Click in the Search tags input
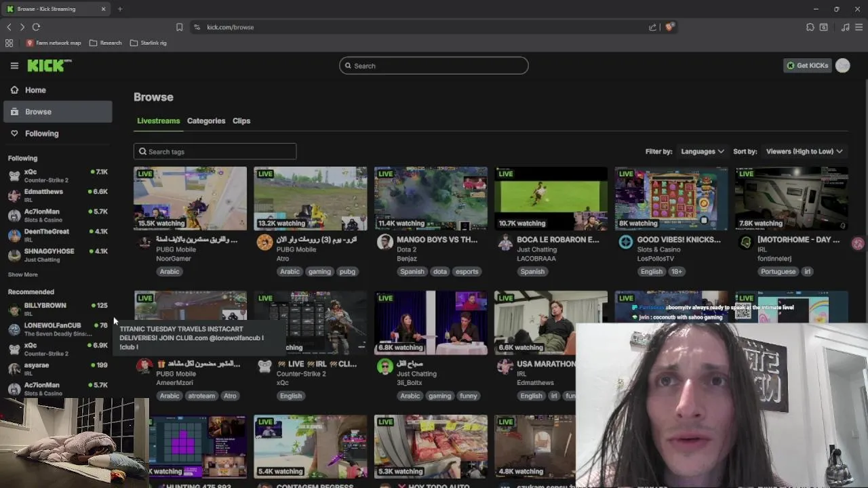The height and width of the screenshot is (488, 868). (x=215, y=152)
